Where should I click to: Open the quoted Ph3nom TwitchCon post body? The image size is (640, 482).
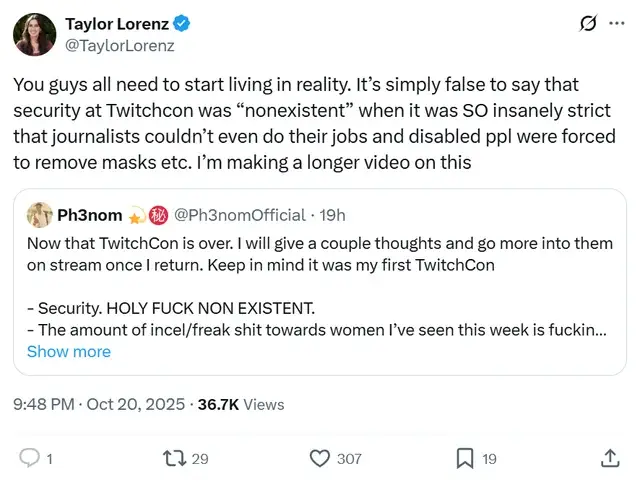point(320,285)
